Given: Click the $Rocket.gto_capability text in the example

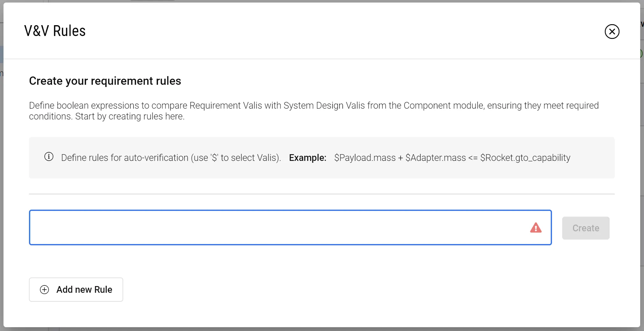Looking at the screenshot, I should (525, 158).
